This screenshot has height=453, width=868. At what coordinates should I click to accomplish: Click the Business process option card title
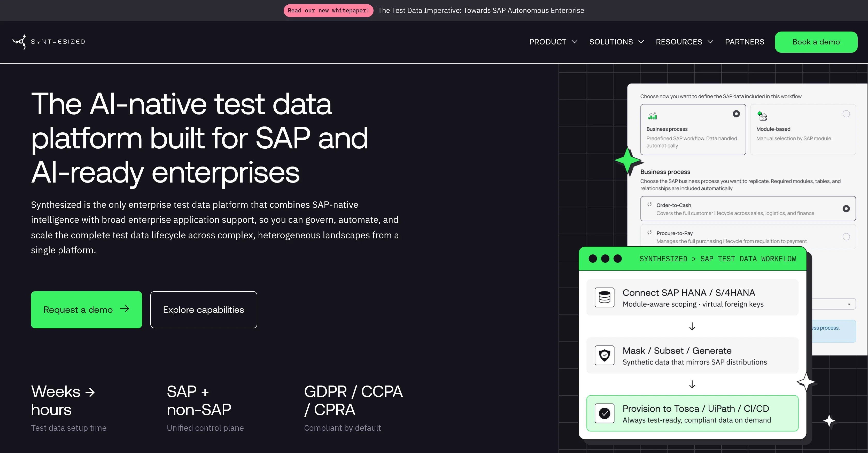(667, 129)
